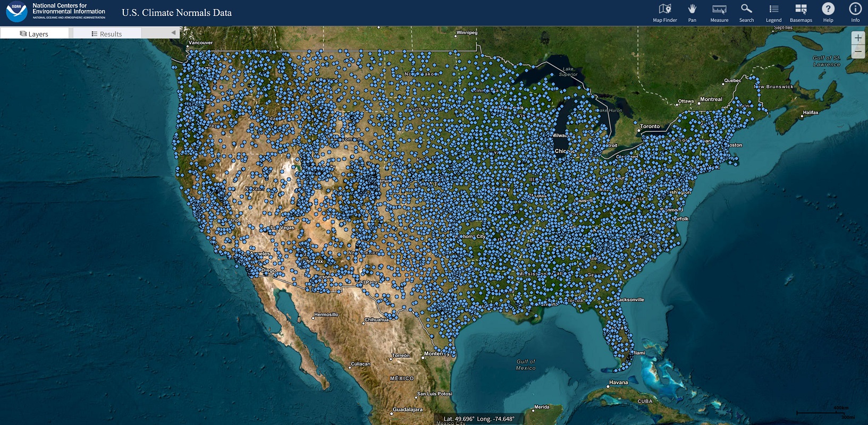Click National Centers for Environmental Information link
This screenshot has height=425, width=868.
point(69,9)
